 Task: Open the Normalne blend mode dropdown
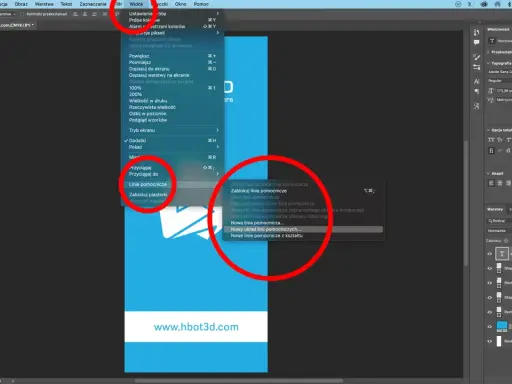(499, 231)
